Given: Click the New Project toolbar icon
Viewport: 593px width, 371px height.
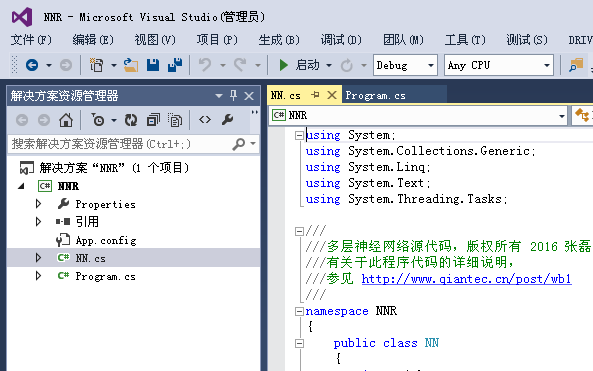Looking at the screenshot, I should coord(96,65).
